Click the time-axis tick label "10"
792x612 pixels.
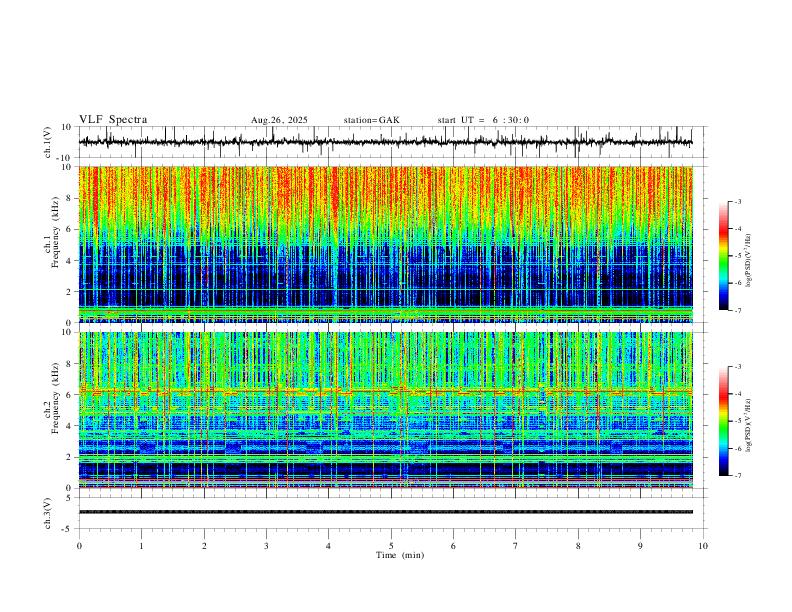pyautogui.click(x=703, y=546)
